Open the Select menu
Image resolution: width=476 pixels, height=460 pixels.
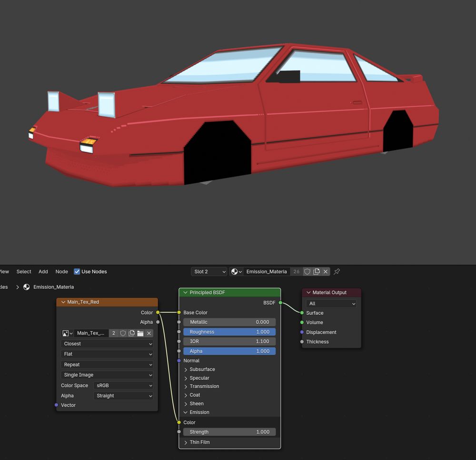(x=24, y=272)
